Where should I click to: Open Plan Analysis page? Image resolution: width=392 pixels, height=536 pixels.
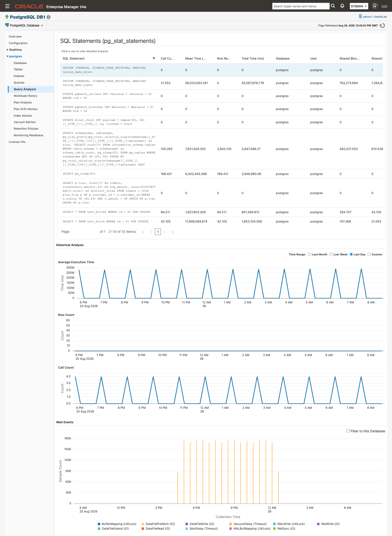click(23, 102)
